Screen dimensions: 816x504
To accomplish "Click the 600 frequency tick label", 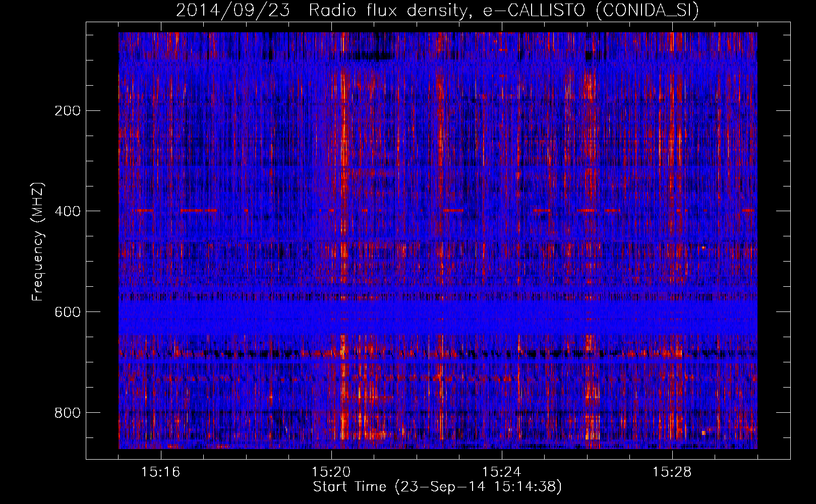I will coord(67,312).
